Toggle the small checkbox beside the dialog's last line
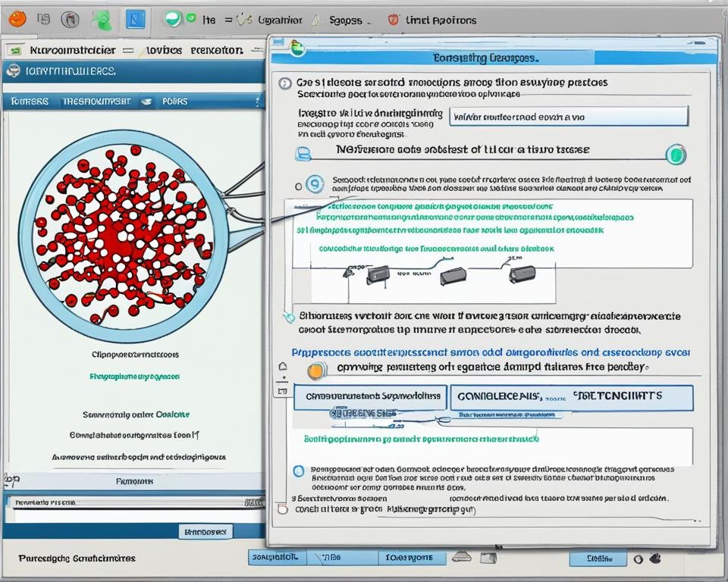 point(282,510)
